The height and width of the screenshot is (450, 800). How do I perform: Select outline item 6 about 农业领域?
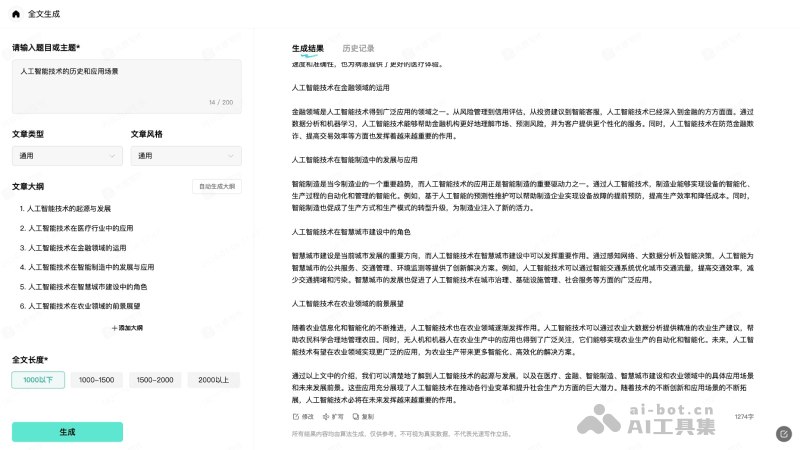tap(80, 306)
